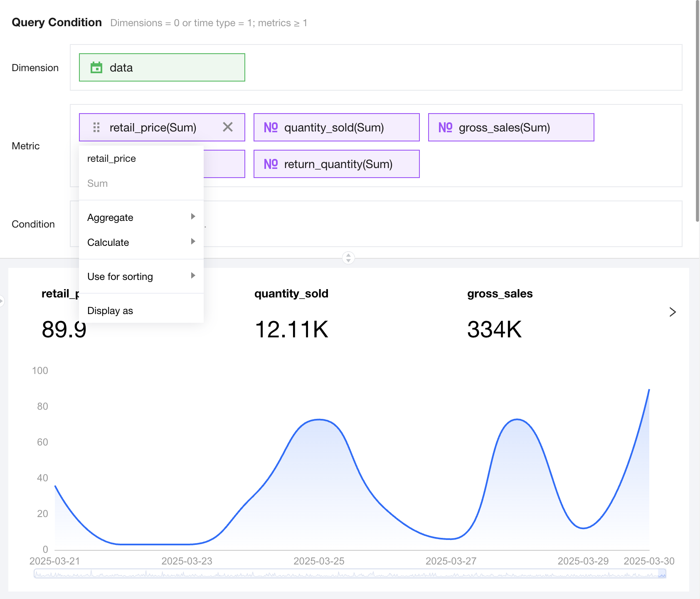Select the gross_sales(Sum) metric tag
This screenshot has height=599, width=700.
pos(511,127)
